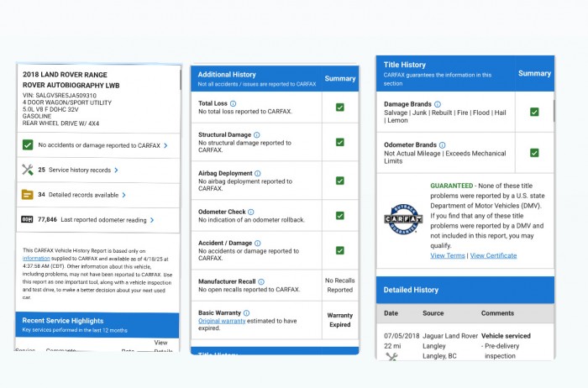The image size is (588, 388).
Task: Open the Structural Damage info icon
Action: coord(256,134)
